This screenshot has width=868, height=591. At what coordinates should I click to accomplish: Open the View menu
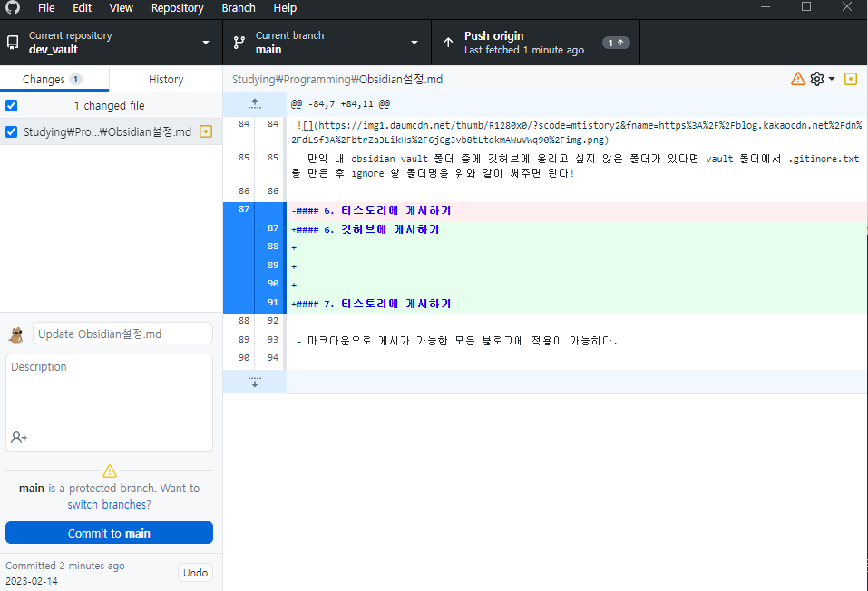[x=121, y=8]
